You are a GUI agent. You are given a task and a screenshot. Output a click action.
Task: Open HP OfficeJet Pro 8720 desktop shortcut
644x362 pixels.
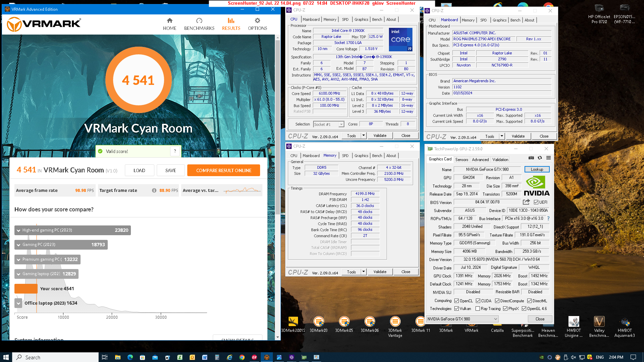point(599,14)
